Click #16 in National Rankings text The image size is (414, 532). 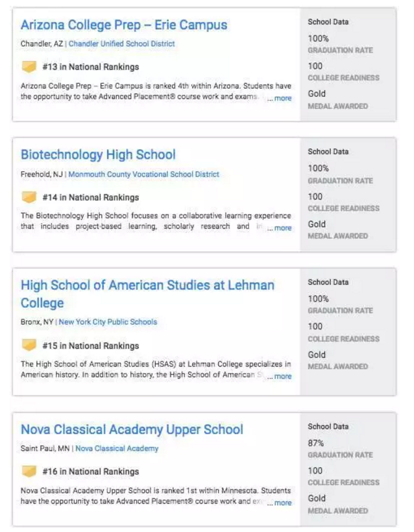[90, 472]
